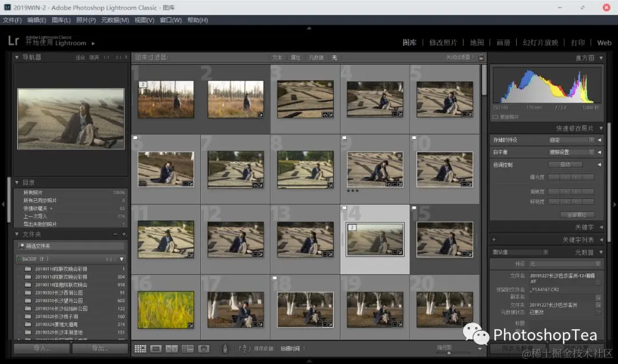Toggle the flag on photo 15
618x364 pixels.
pos(414,208)
